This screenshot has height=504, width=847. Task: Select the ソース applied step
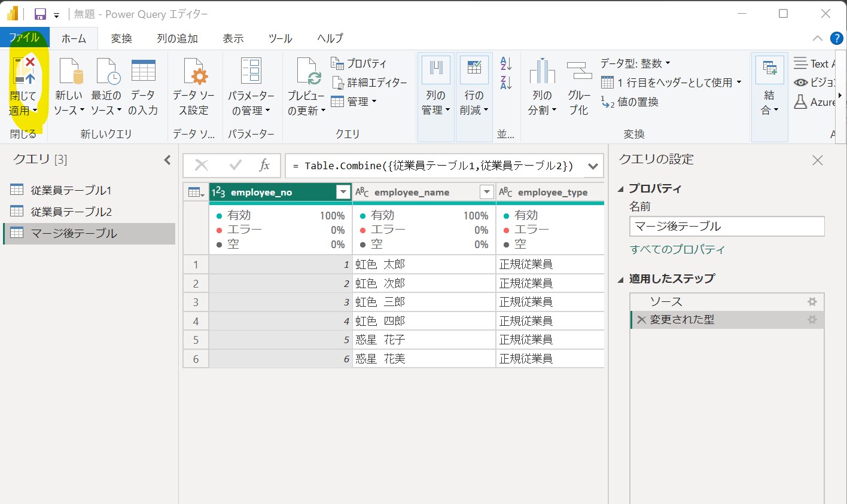pyautogui.click(x=727, y=302)
